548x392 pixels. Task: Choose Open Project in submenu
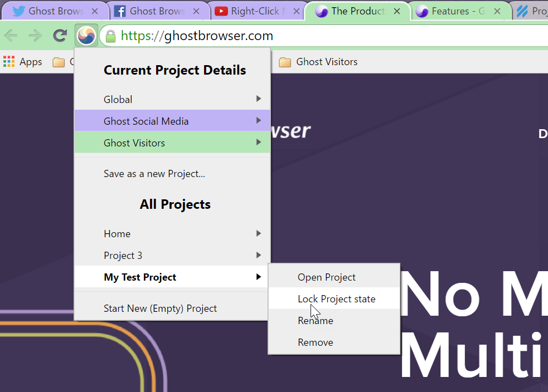[x=334, y=277]
